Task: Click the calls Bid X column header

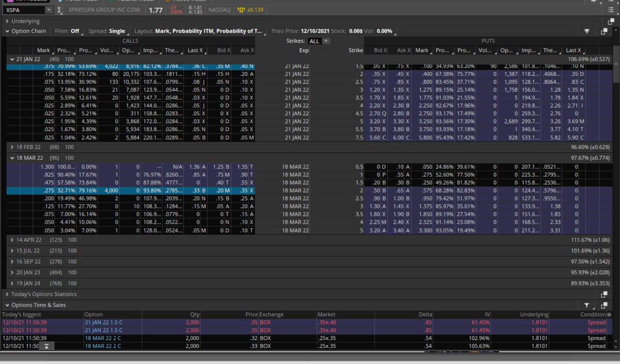Action: pyautogui.click(x=223, y=50)
